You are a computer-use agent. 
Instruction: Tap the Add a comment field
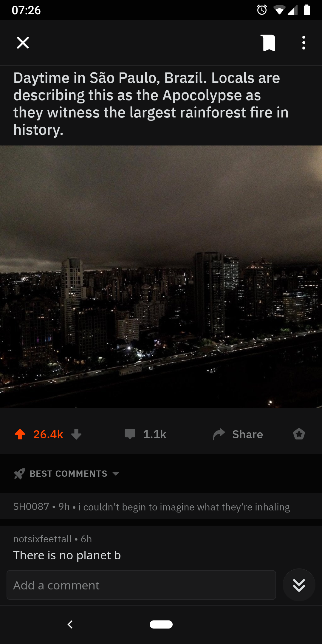tap(141, 585)
